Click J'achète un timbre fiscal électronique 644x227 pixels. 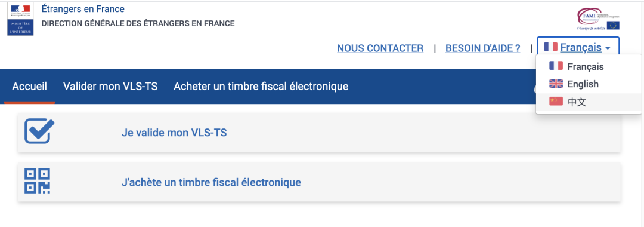[x=212, y=182]
